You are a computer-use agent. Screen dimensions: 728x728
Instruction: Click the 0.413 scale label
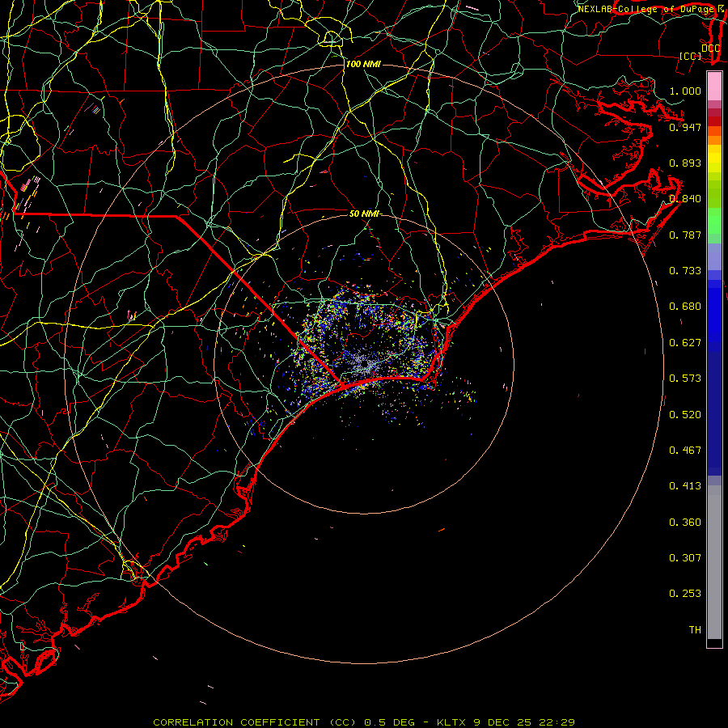(685, 486)
